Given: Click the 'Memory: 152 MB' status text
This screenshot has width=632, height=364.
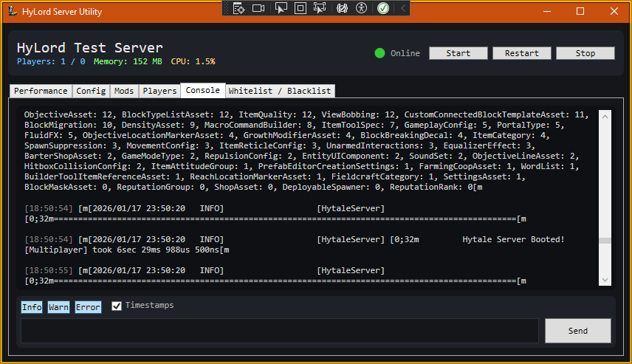Looking at the screenshot, I should (128, 62).
